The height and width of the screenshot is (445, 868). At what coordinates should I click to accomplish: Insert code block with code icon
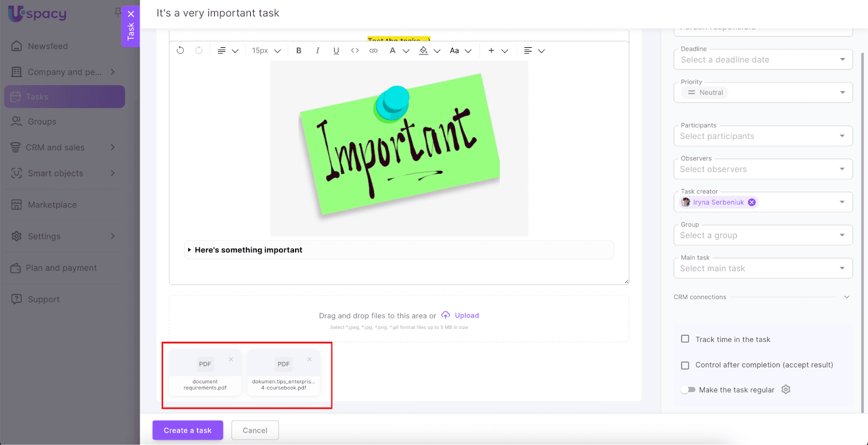pyautogui.click(x=355, y=50)
